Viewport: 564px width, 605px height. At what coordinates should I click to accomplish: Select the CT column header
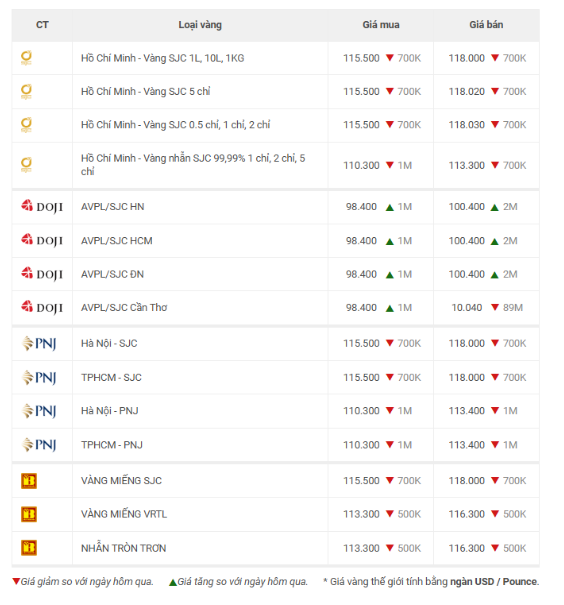point(42,25)
